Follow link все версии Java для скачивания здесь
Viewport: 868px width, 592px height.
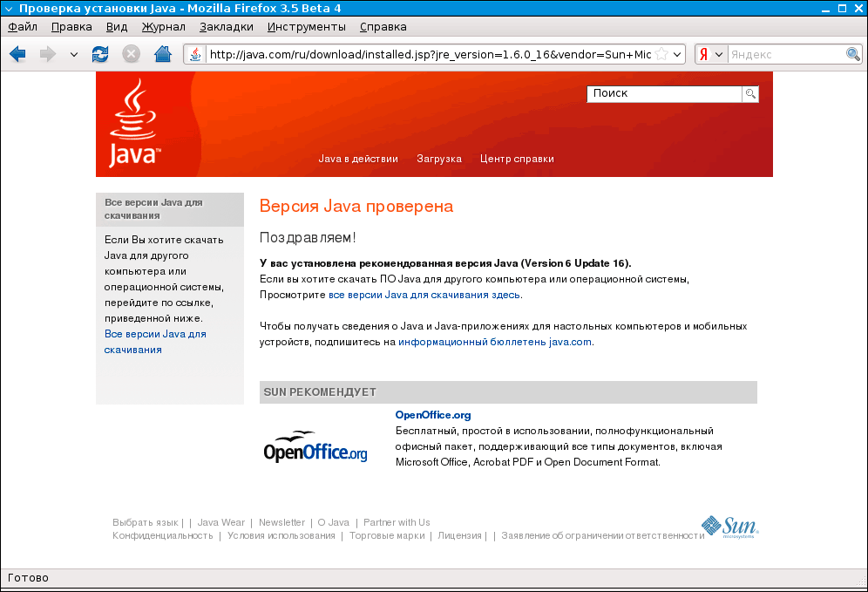point(424,295)
